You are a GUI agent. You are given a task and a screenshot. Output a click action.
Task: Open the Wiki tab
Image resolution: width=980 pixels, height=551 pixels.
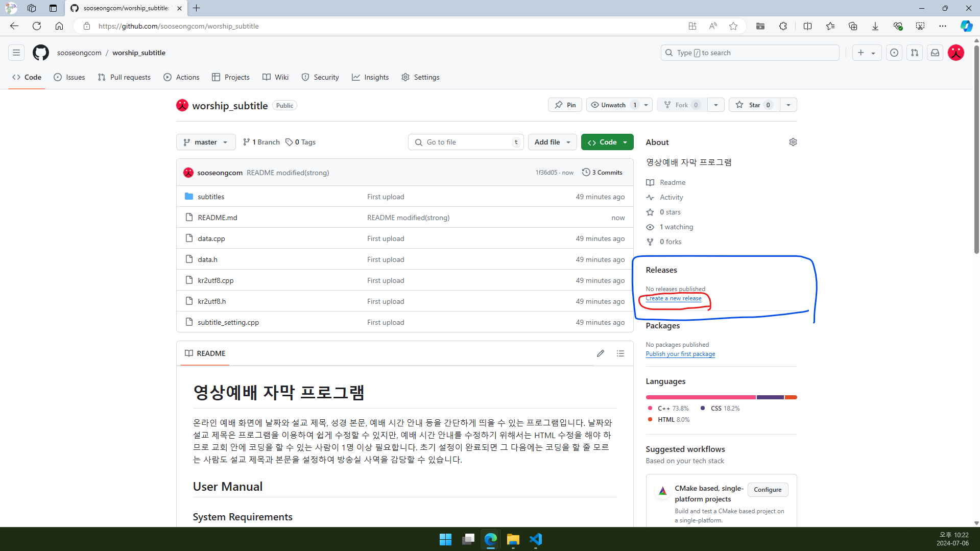(x=276, y=77)
